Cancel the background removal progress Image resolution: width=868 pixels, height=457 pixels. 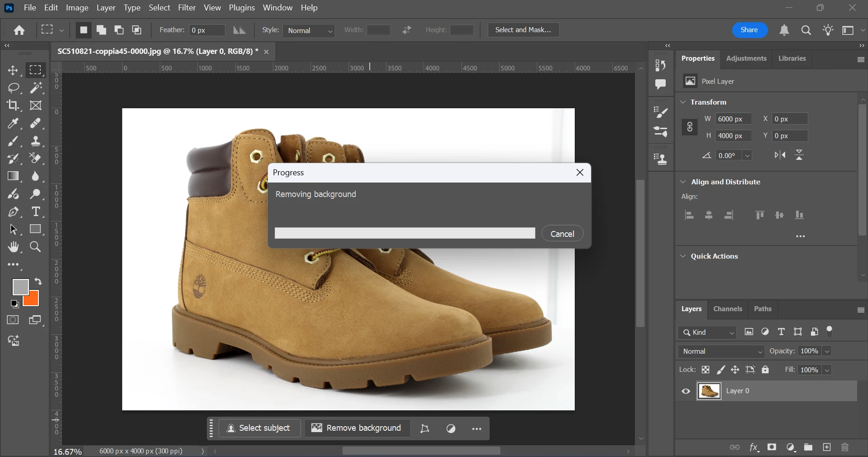pyautogui.click(x=562, y=234)
